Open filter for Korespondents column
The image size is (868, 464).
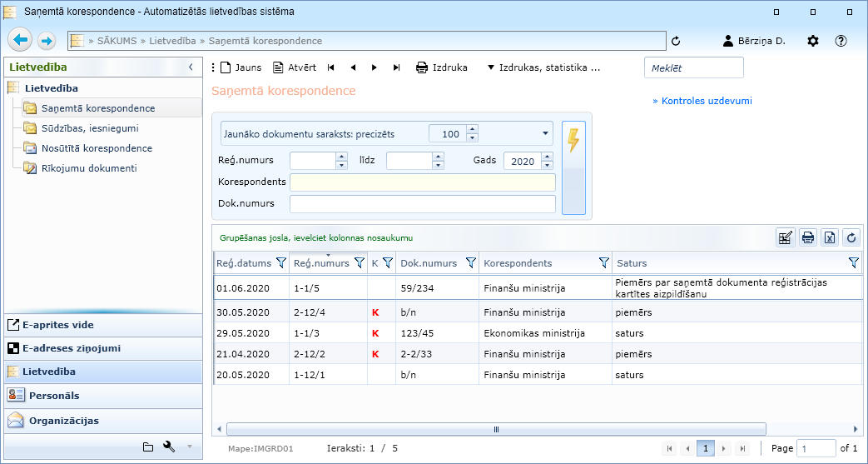point(604,263)
